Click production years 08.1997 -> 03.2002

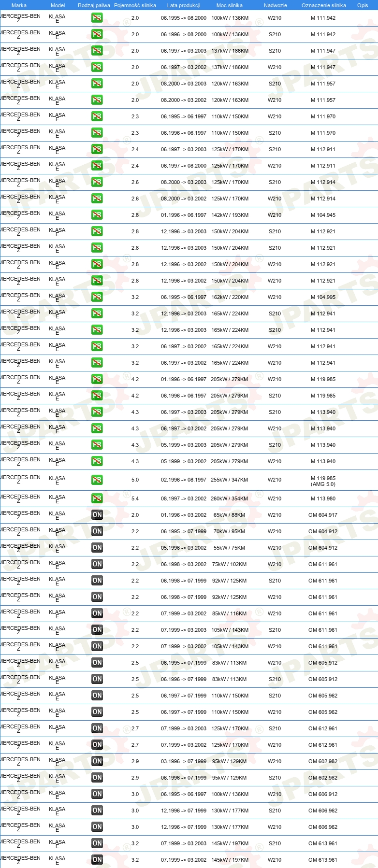(x=184, y=499)
